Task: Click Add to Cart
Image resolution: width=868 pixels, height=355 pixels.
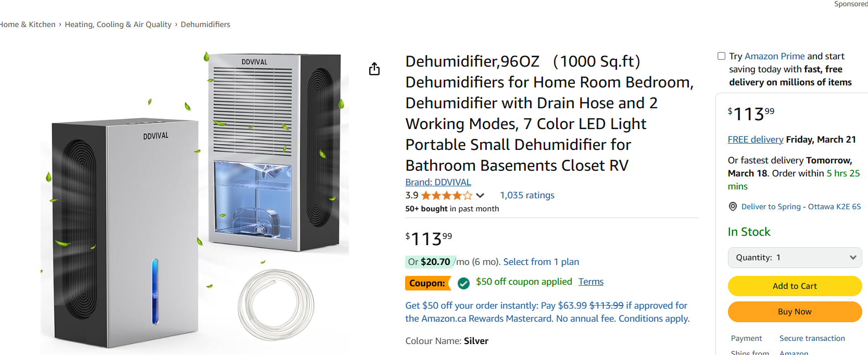Action: point(795,286)
